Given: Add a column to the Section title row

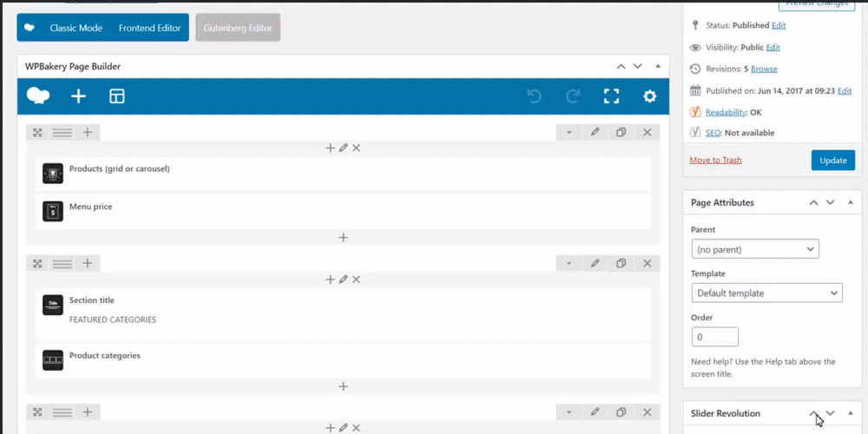Looking at the screenshot, I should point(88,264).
